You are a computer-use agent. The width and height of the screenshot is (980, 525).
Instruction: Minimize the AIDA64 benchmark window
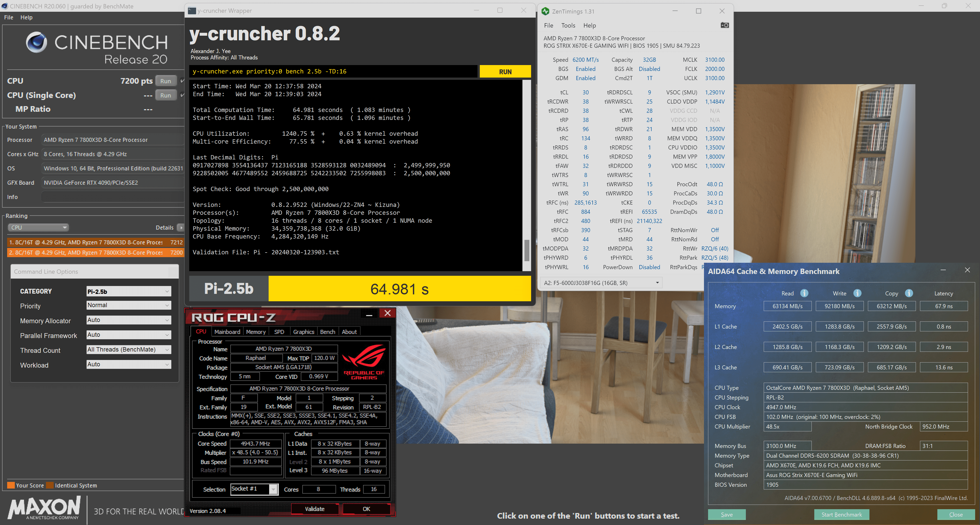coord(943,270)
